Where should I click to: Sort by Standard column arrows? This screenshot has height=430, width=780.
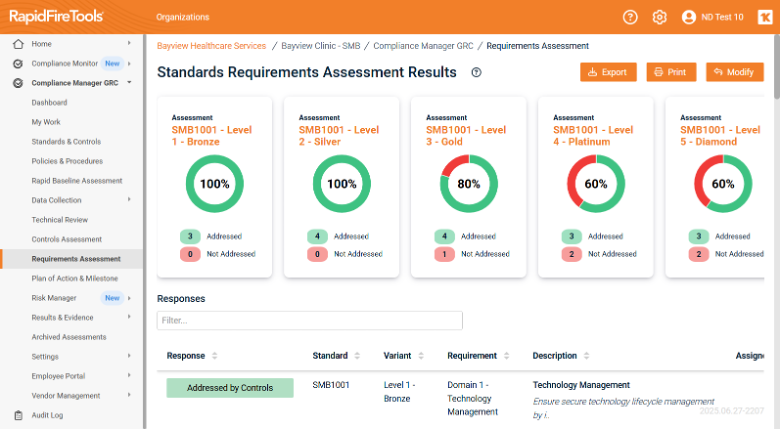point(357,356)
